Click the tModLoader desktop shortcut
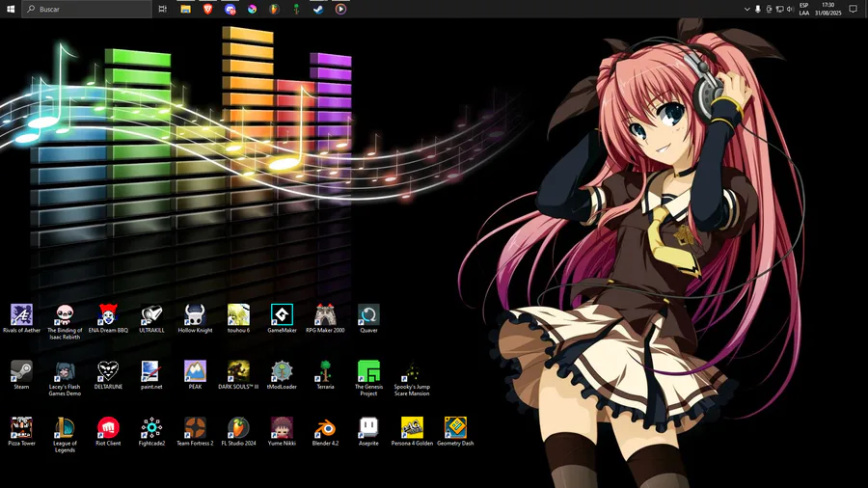868x488 pixels. [x=282, y=371]
